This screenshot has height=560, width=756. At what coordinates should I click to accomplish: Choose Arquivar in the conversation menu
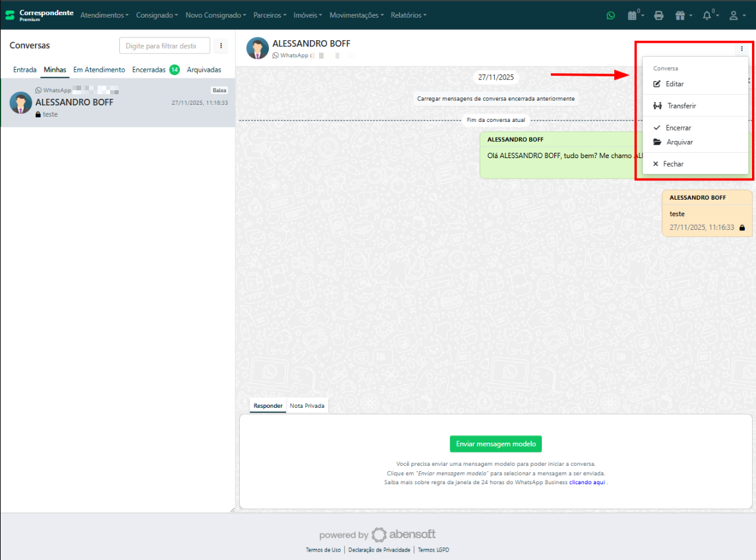tap(679, 142)
